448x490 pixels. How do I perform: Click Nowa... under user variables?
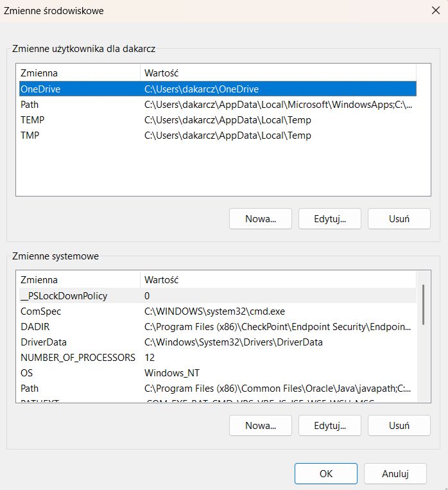[x=261, y=219]
